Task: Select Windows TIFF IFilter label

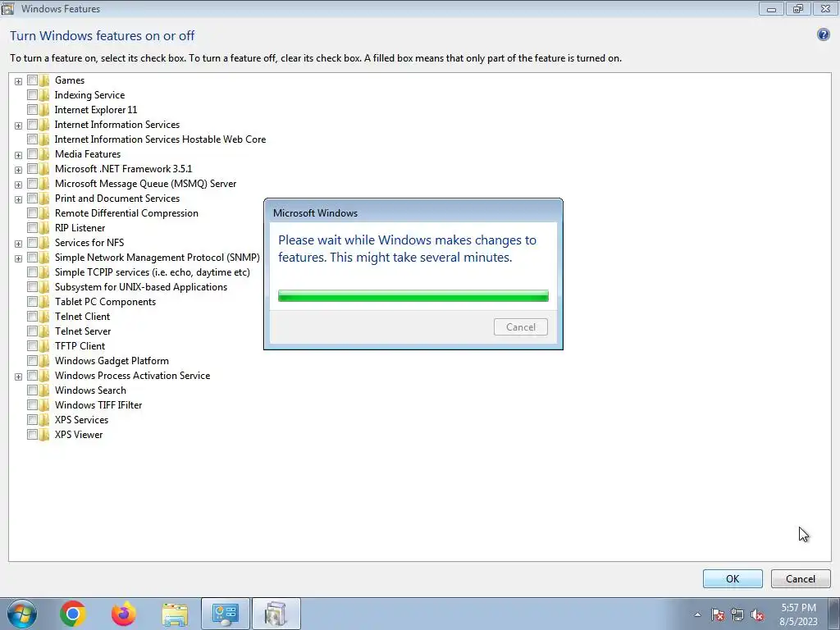Action: coord(98,405)
